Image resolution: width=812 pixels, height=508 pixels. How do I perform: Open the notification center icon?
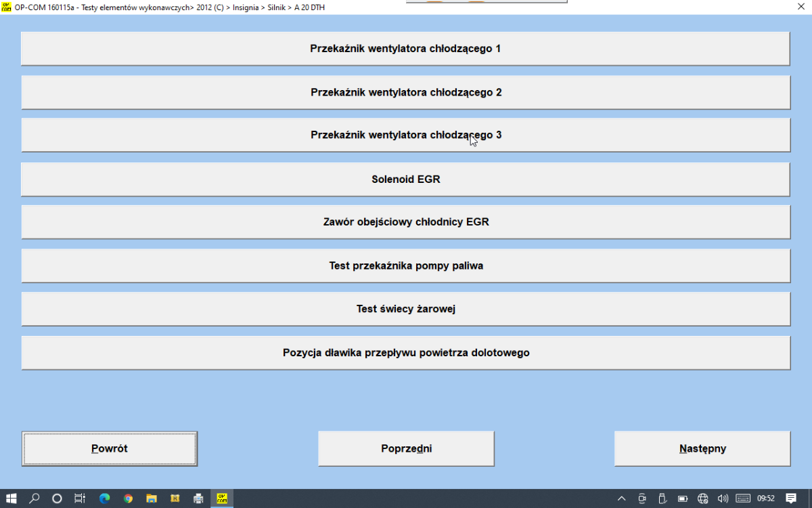pos(791,499)
